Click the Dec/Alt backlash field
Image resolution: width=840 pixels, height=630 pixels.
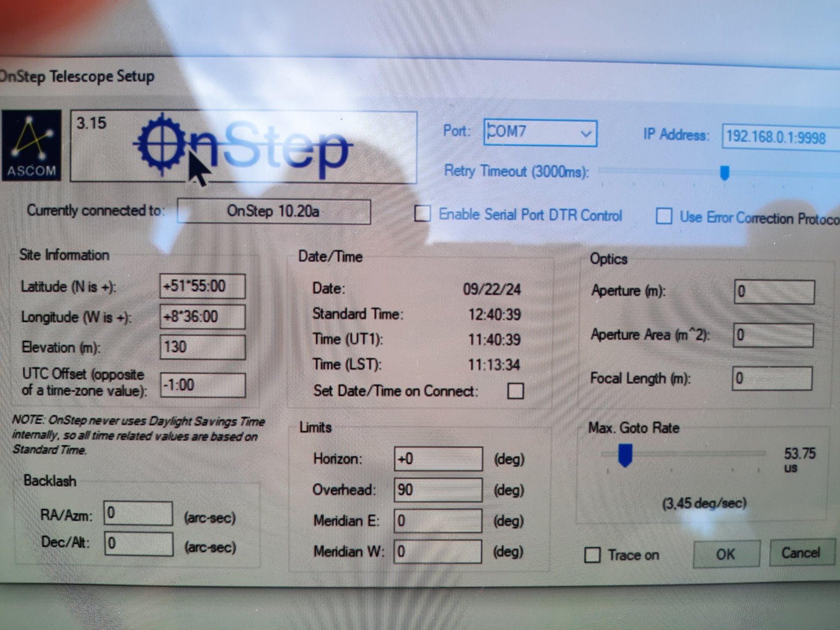click(139, 543)
